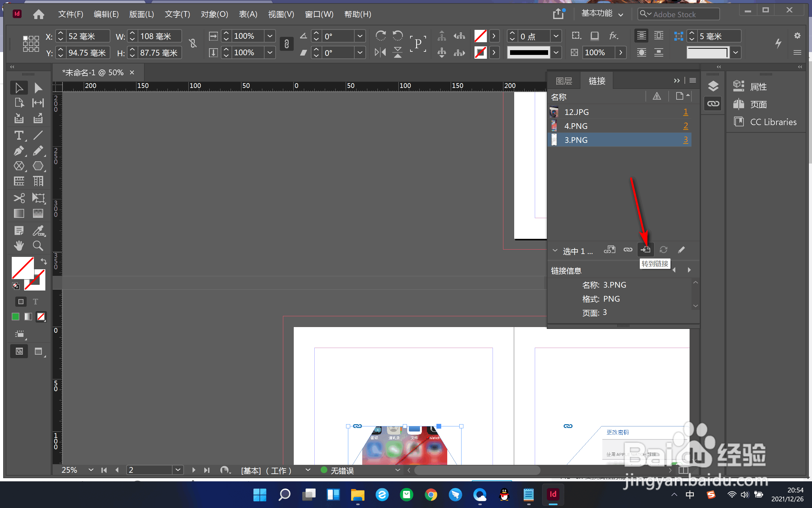
Task: Click the Edit Original pencil icon
Action: (x=681, y=250)
